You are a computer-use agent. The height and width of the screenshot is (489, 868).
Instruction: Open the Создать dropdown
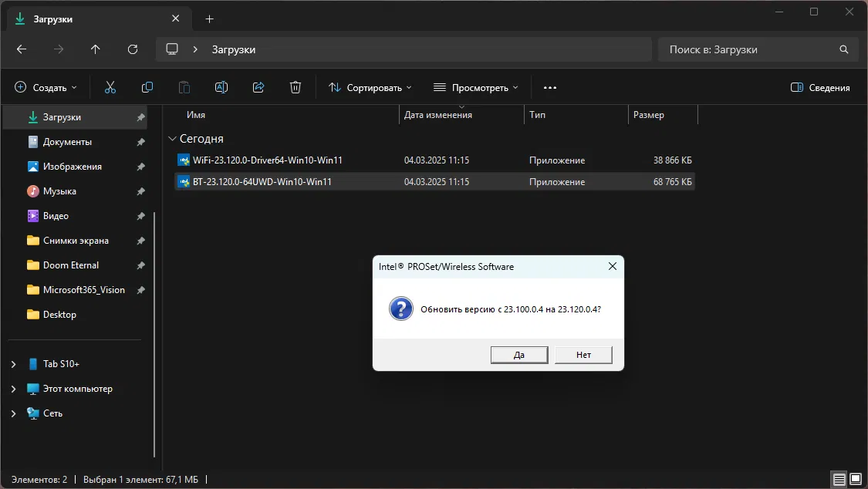pos(46,87)
